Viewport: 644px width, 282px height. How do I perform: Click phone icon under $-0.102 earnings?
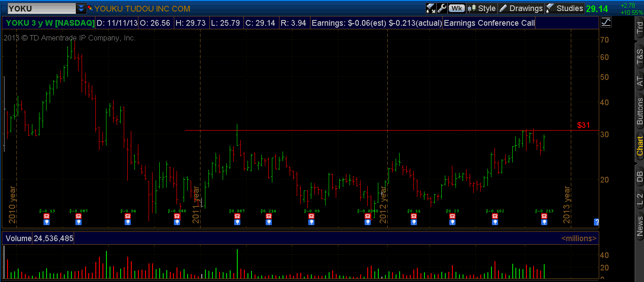point(495,216)
